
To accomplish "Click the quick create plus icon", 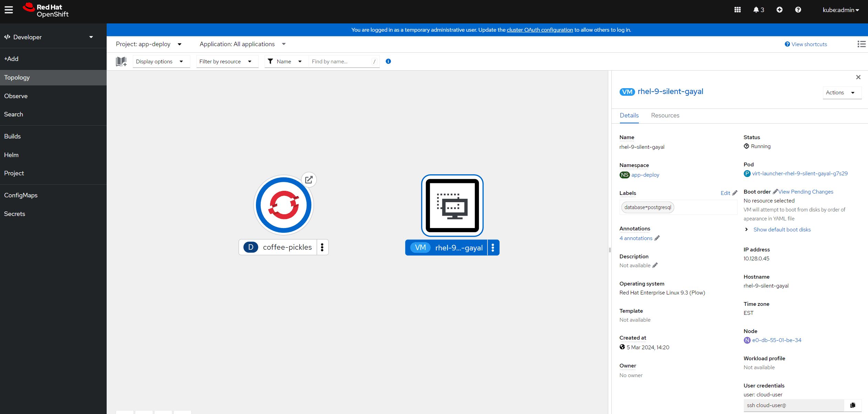I will (780, 10).
